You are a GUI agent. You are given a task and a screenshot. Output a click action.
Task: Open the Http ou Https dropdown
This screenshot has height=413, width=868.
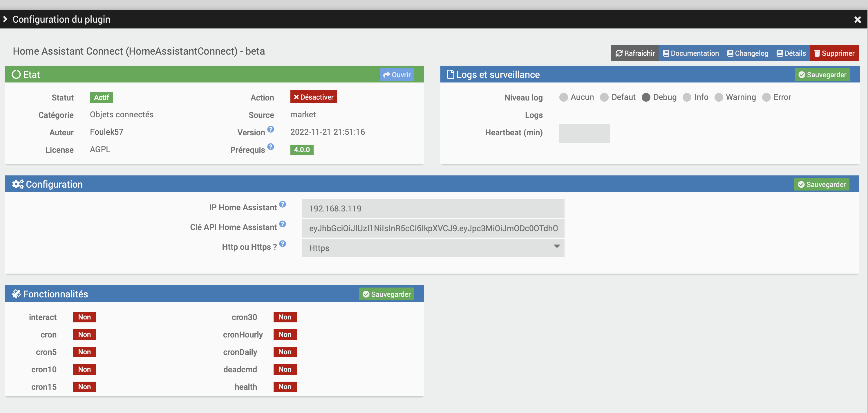(x=433, y=248)
